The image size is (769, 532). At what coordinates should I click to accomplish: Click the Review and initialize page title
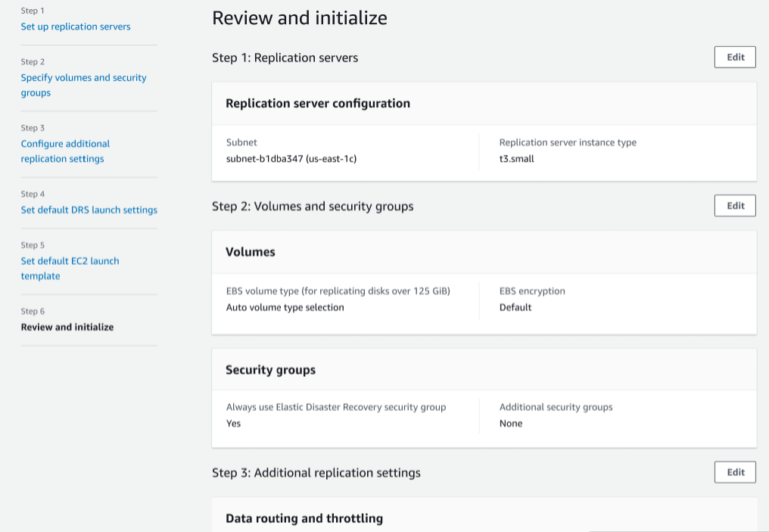click(x=300, y=17)
